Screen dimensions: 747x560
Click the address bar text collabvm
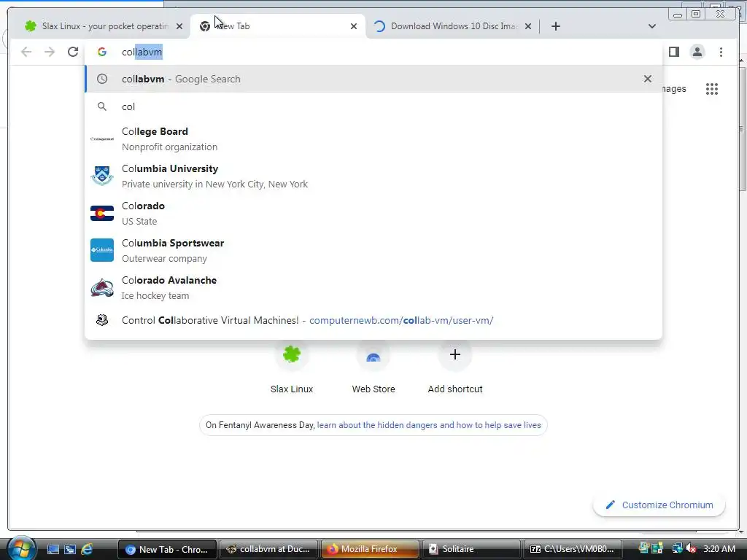[142, 52]
